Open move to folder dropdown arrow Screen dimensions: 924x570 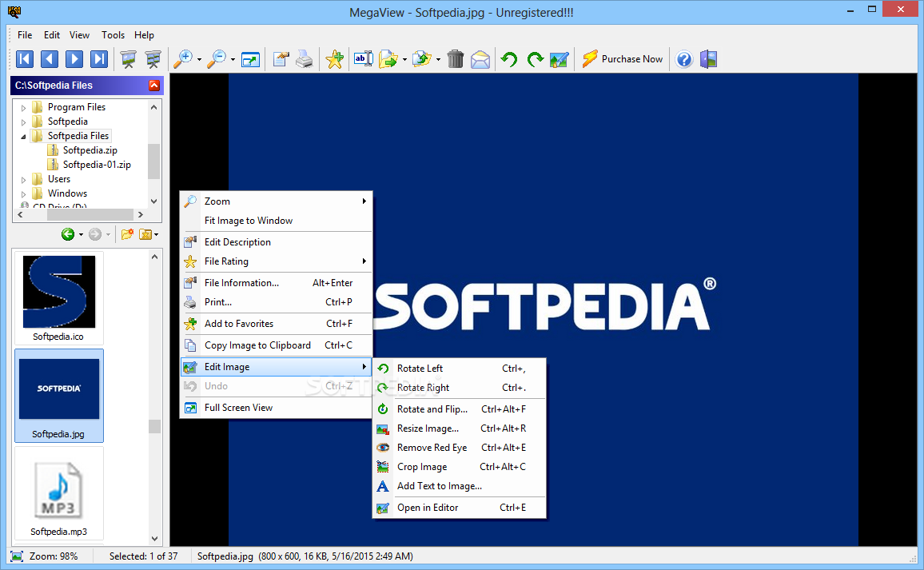click(x=404, y=59)
